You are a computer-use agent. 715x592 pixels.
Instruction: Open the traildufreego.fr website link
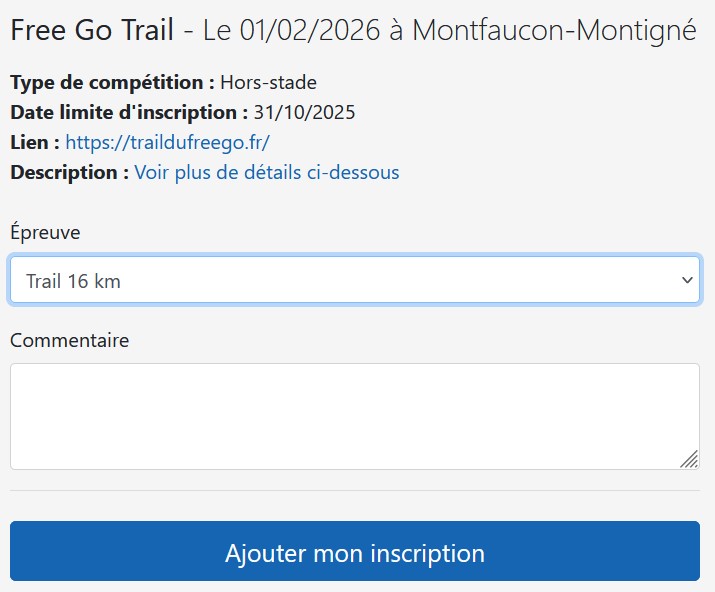pyautogui.click(x=167, y=142)
